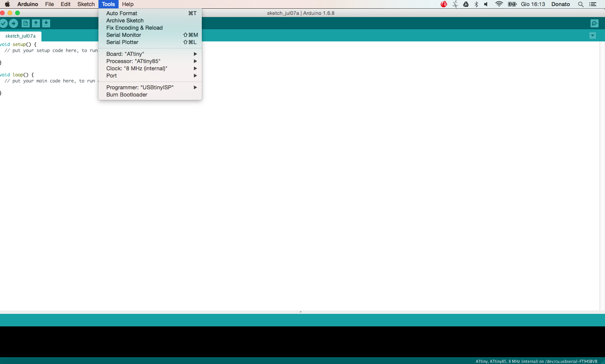This screenshot has width=605, height=364.
Task: Choose Fix Encoding & Reload
Action: tap(150, 28)
